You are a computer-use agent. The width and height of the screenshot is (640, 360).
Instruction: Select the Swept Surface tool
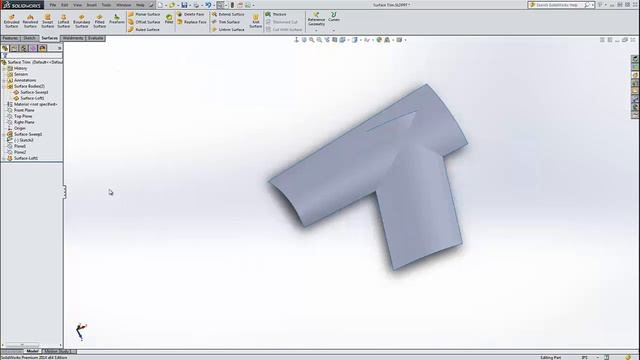48,21
